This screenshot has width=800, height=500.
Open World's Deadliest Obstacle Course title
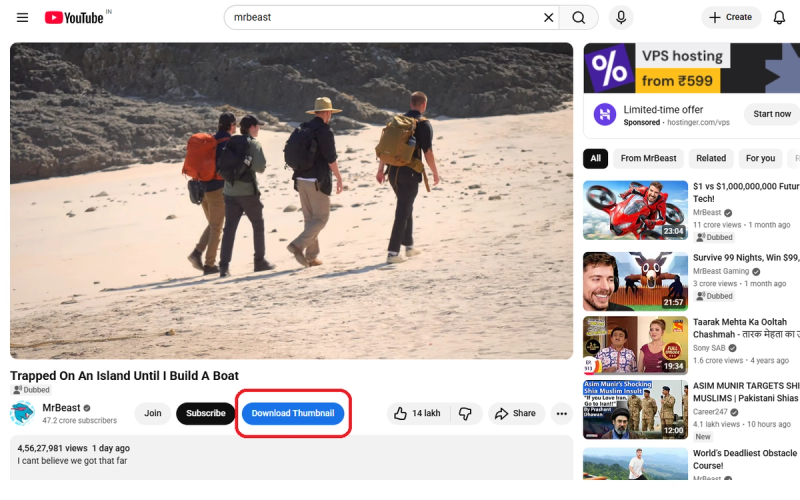pos(745,459)
